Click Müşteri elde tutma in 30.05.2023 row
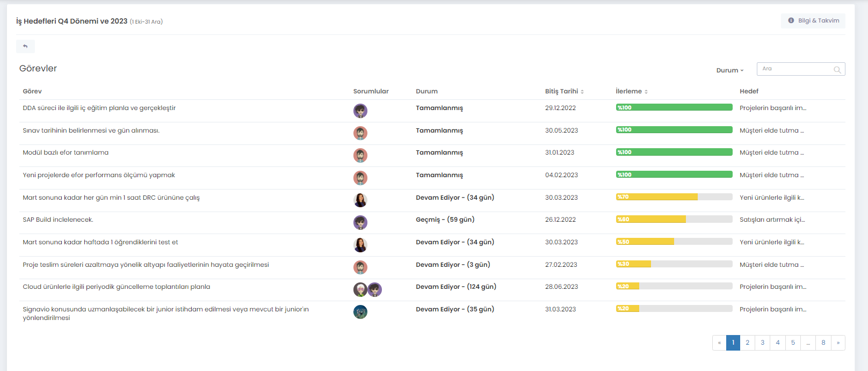Screen dimensions: 868x371 pyautogui.click(x=772, y=130)
